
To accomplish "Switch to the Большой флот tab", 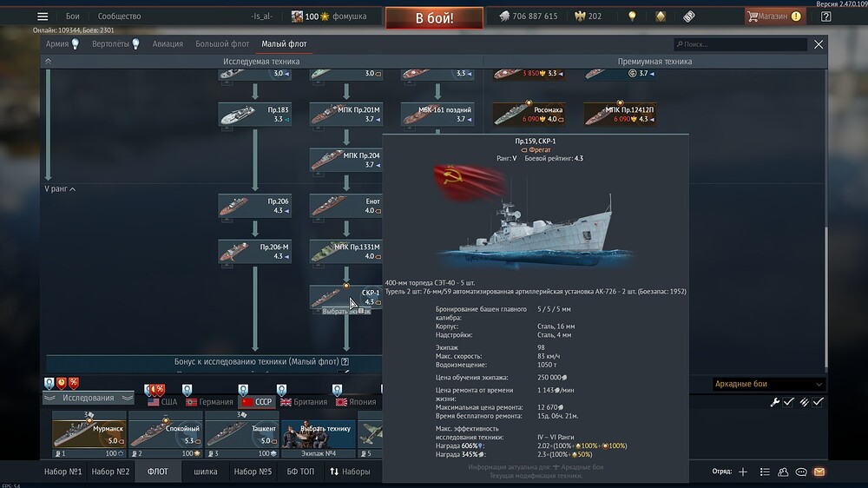I will [x=222, y=43].
